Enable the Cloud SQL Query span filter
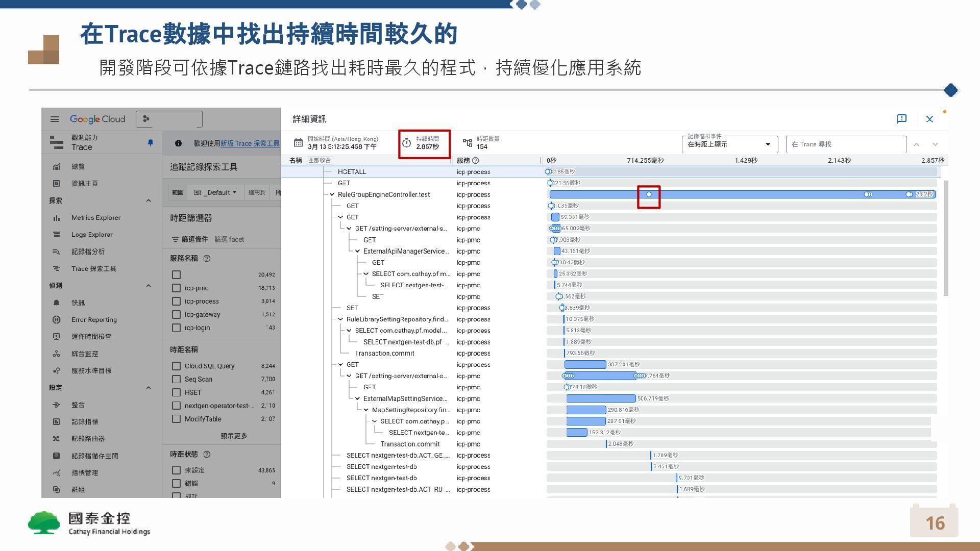The image size is (980, 551). [177, 366]
